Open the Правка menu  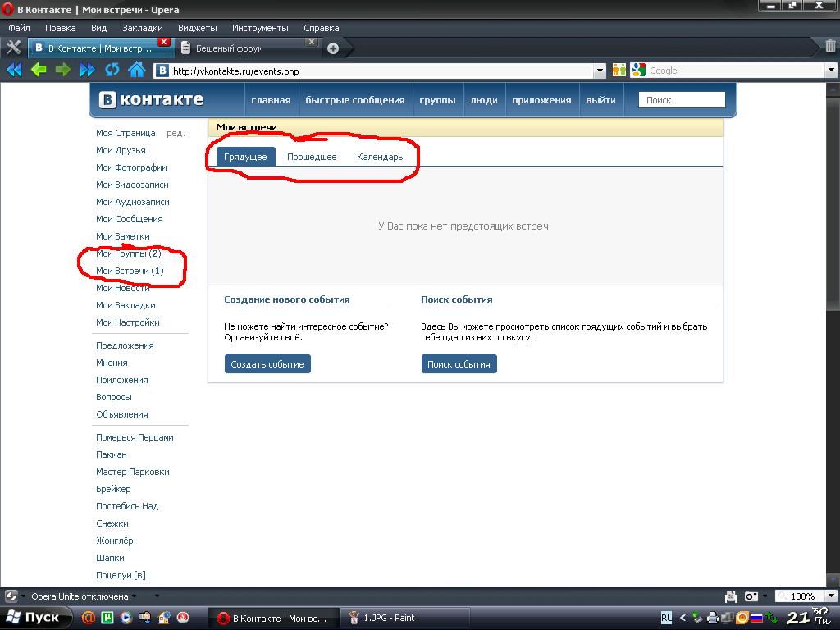click(x=61, y=28)
